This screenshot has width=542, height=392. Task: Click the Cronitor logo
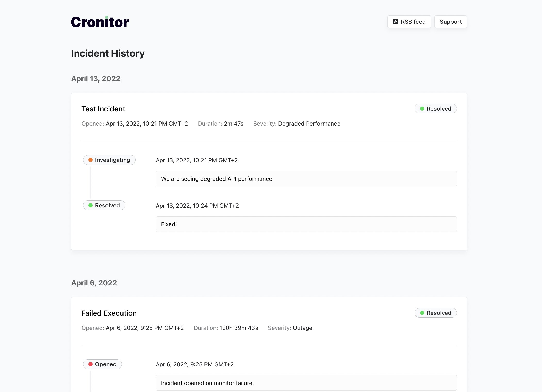[100, 22]
